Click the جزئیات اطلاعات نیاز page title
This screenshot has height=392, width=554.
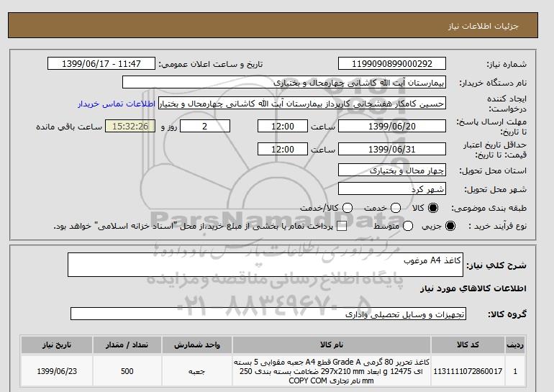483,26
